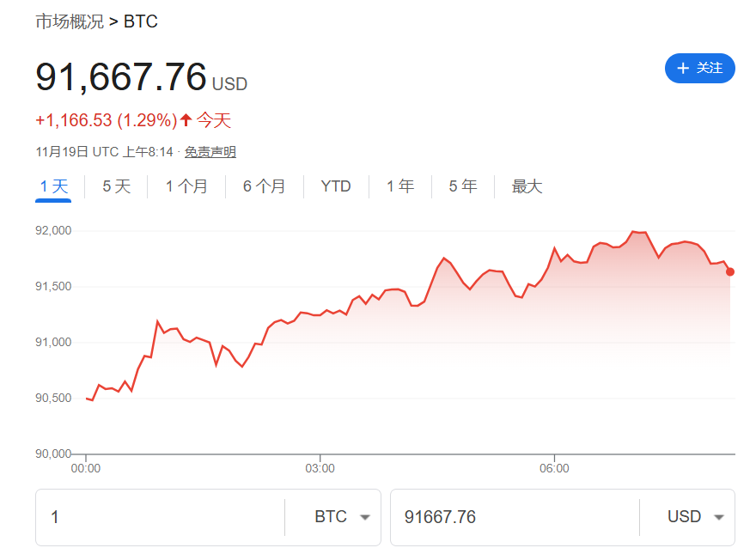Switch to the 1个月 chart tab
The width and height of the screenshot is (756, 554).
(186, 186)
